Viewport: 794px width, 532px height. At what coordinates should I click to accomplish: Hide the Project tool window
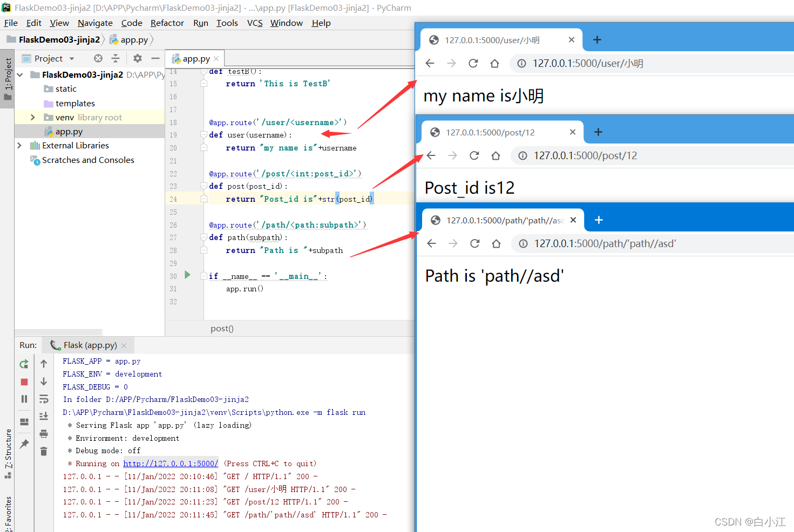click(155, 58)
